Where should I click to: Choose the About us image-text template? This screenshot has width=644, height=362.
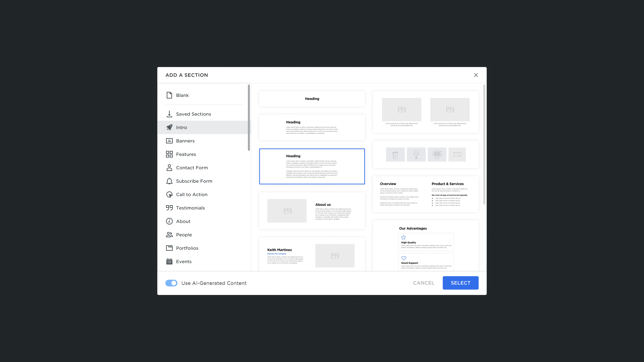tap(312, 211)
